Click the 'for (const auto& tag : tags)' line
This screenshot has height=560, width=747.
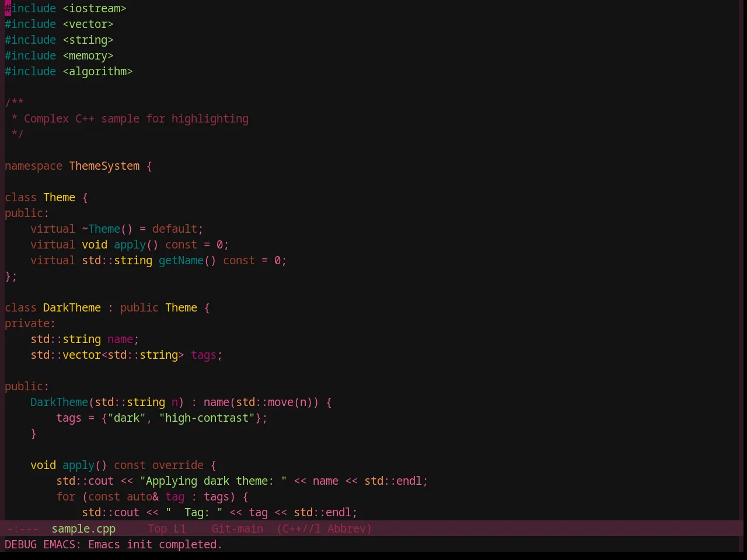pos(152,497)
